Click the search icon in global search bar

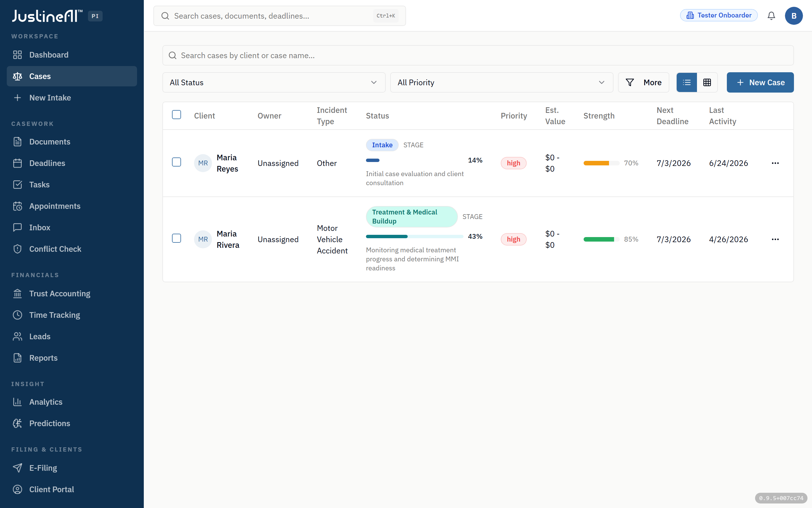165,16
